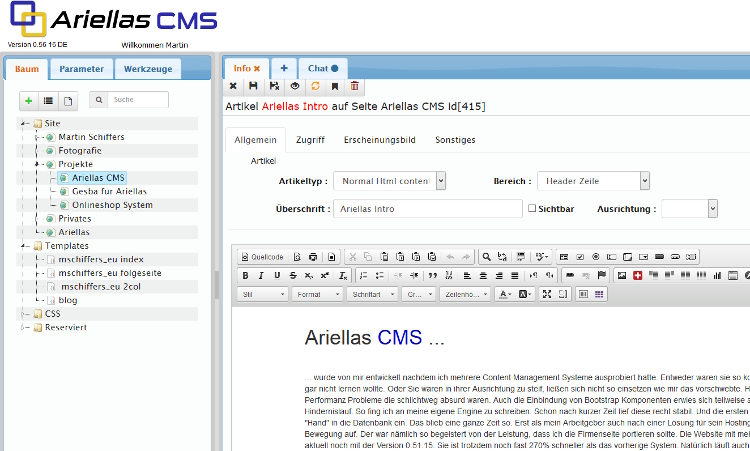Click the save-and-close icon in article toolbar
The width and height of the screenshot is (750, 451).
click(274, 86)
